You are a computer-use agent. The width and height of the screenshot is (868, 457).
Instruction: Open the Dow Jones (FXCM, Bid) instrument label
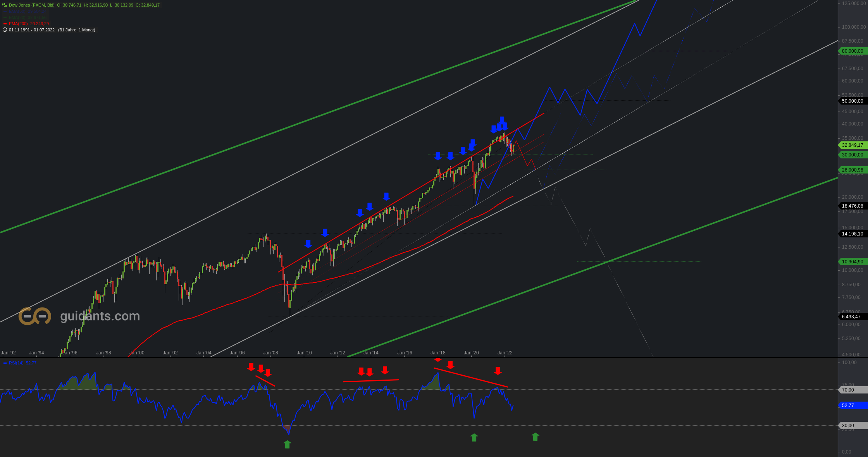click(32, 5)
